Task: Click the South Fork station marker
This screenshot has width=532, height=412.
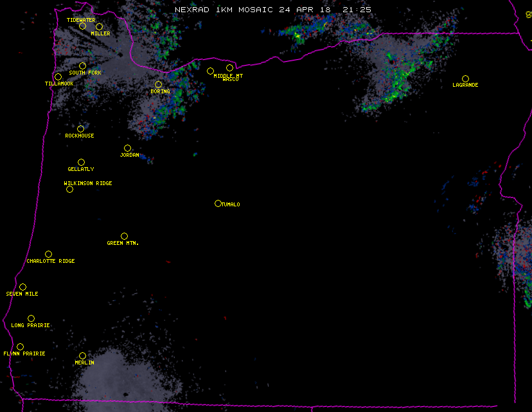Action: pyautogui.click(x=82, y=66)
